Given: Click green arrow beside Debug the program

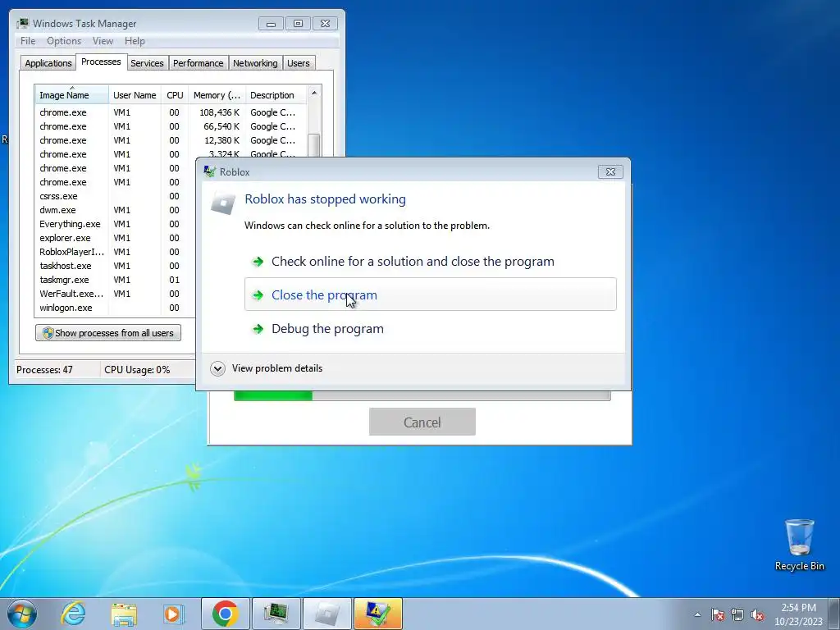Looking at the screenshot, I should pos(258,329).
